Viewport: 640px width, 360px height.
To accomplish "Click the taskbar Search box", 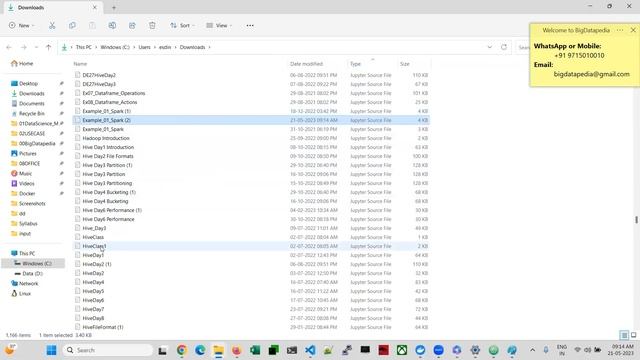I will click(108, 350).
